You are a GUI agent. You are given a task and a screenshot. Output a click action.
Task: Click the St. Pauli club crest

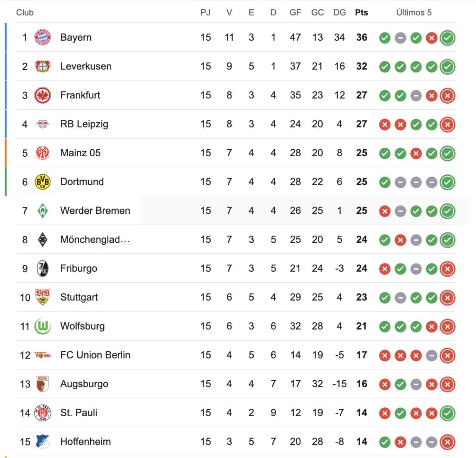point(42,412)
